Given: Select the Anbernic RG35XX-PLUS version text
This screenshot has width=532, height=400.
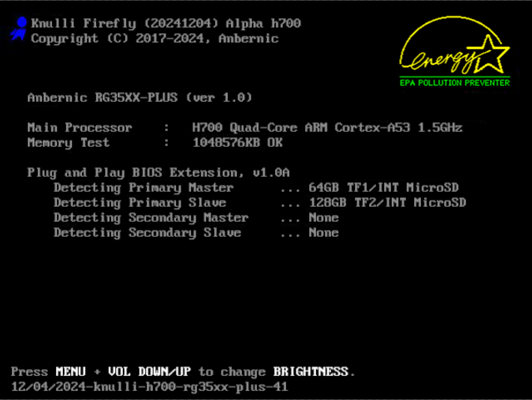Looking at the screenshot, I should [140, 98].
